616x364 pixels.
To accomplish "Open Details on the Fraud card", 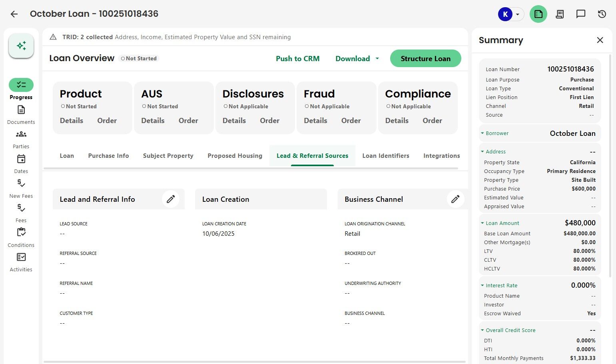I will [315, 121].
